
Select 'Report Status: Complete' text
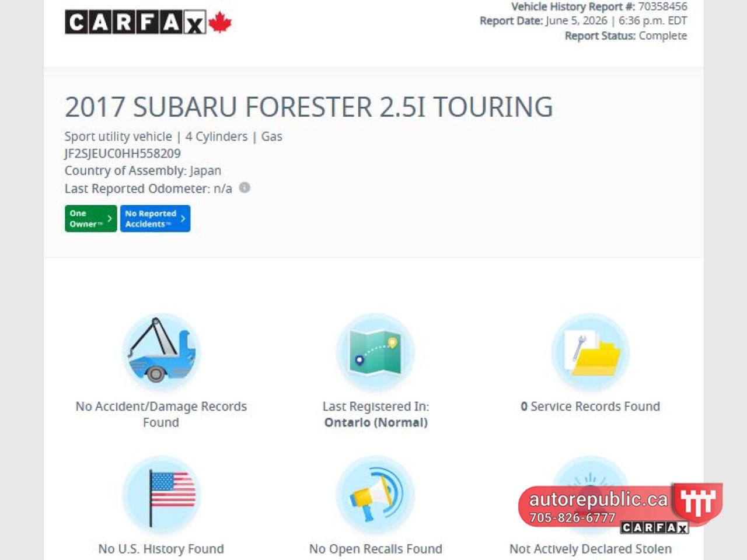coord(626,36)
